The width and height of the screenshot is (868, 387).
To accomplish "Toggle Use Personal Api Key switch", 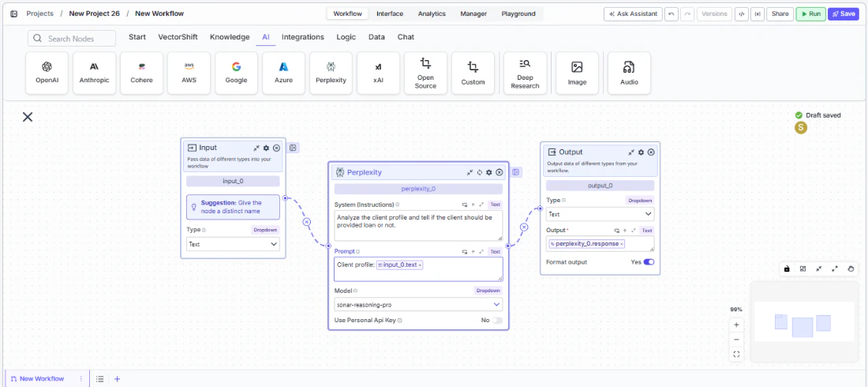I will (497, 321).
